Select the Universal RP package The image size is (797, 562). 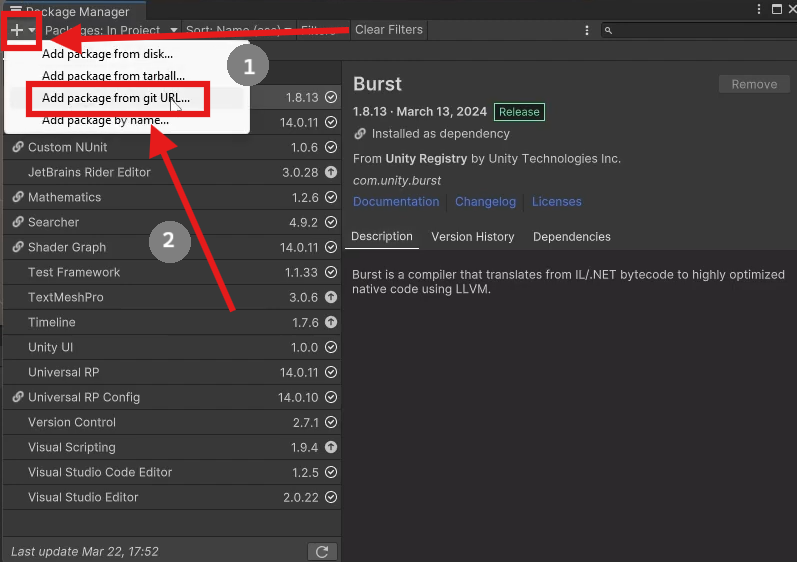point(172,372)
